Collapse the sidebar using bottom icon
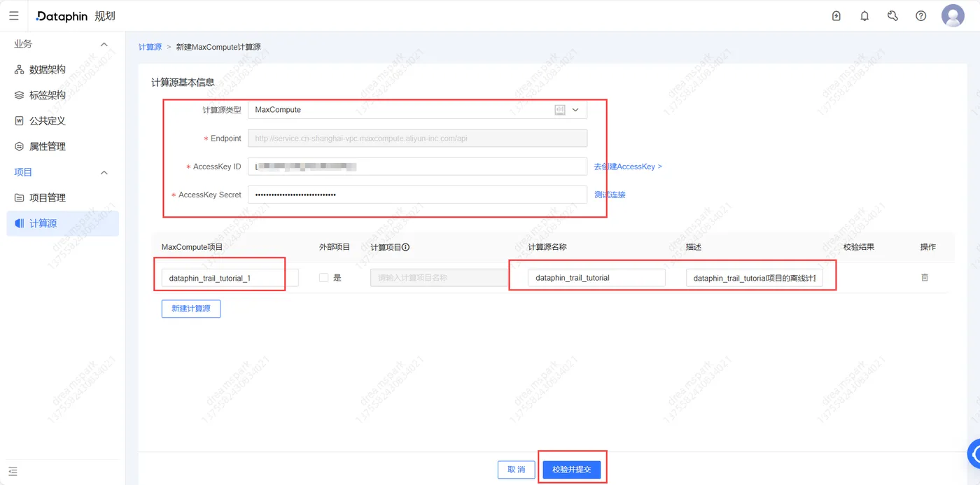The image size is (980, 485). [13, 471]
